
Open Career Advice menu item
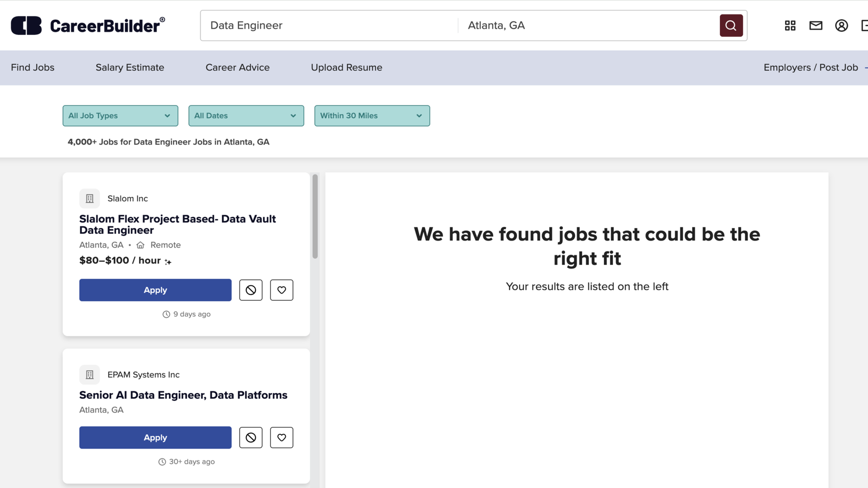[x=237, y=67]
